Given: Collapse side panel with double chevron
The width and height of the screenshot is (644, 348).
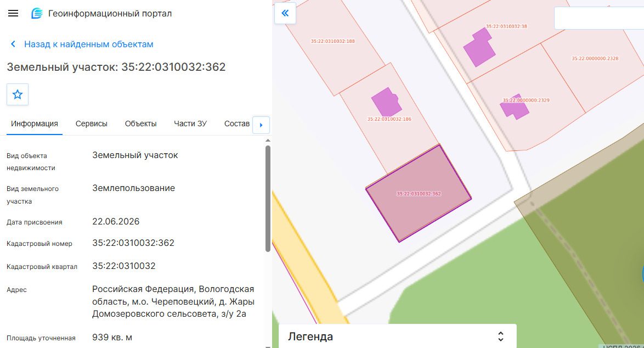Looking at the screenshot, I should (285, 13).
